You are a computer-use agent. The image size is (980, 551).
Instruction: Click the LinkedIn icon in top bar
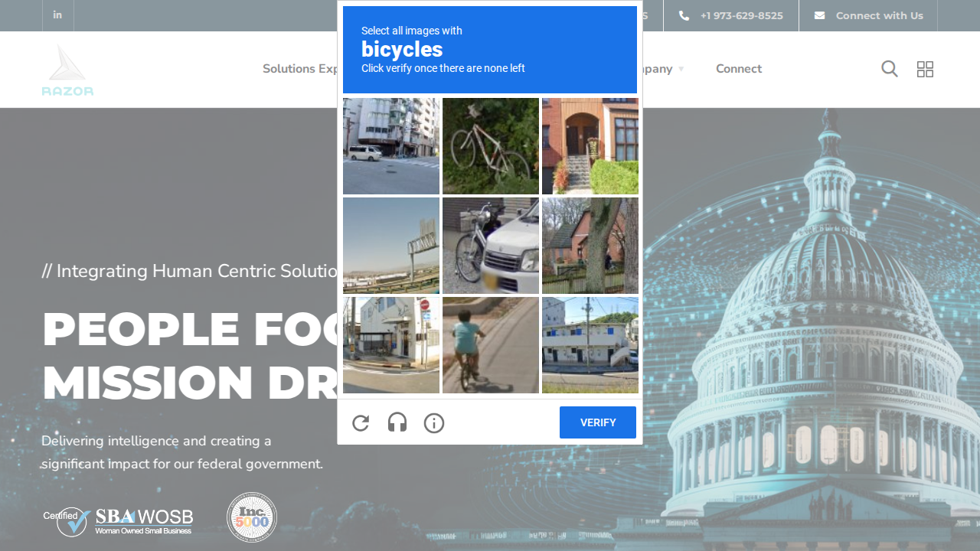57,15
